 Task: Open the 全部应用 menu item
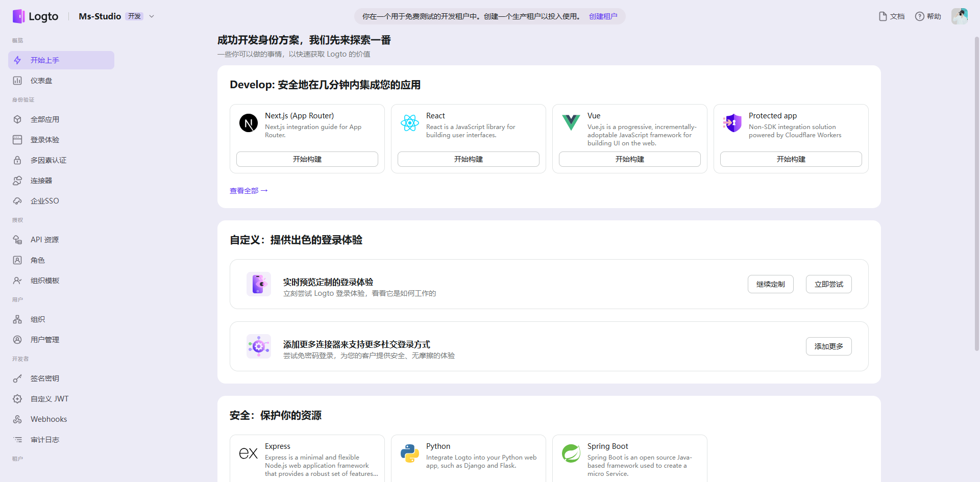(x=45, y=119)
